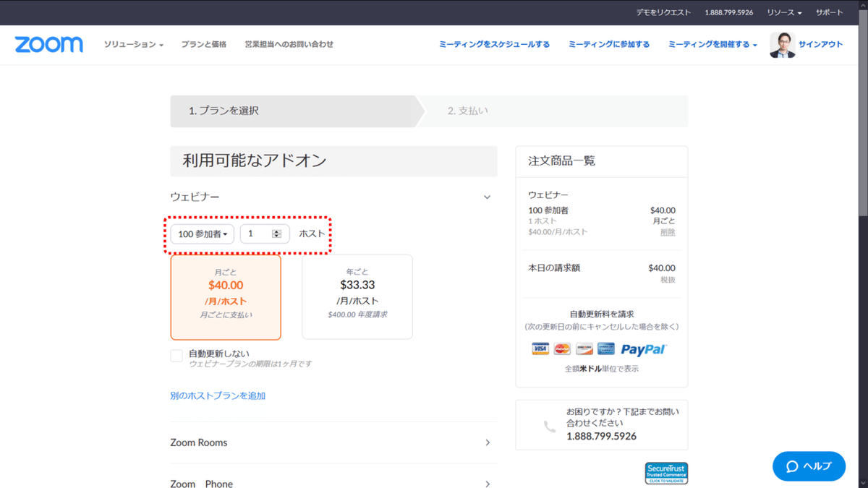Open the 100 参加者 dropdown
Image resolution: width=868 pixels, height=488 pixels.
point(203,234)
